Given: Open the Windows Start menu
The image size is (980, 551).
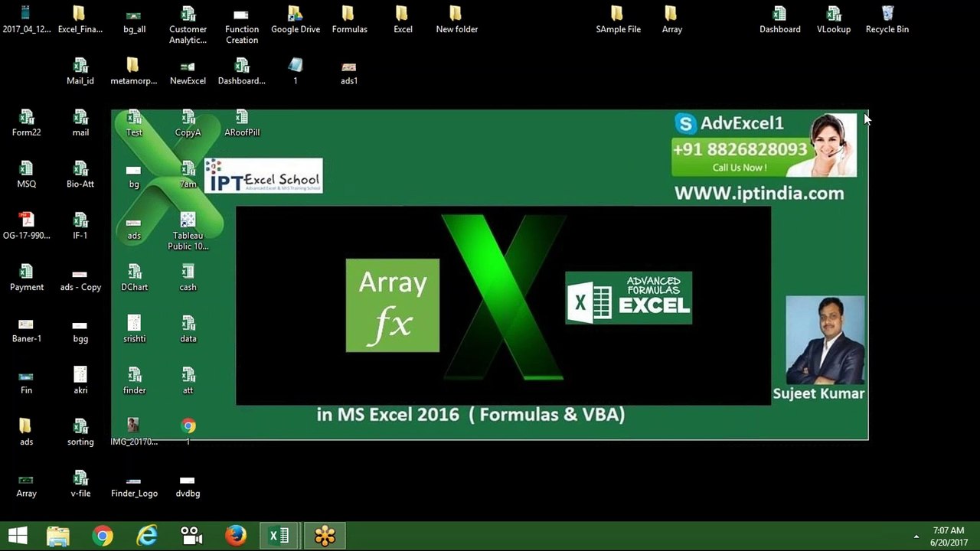Looking at the screenshot, I should [x=18, y=536].
